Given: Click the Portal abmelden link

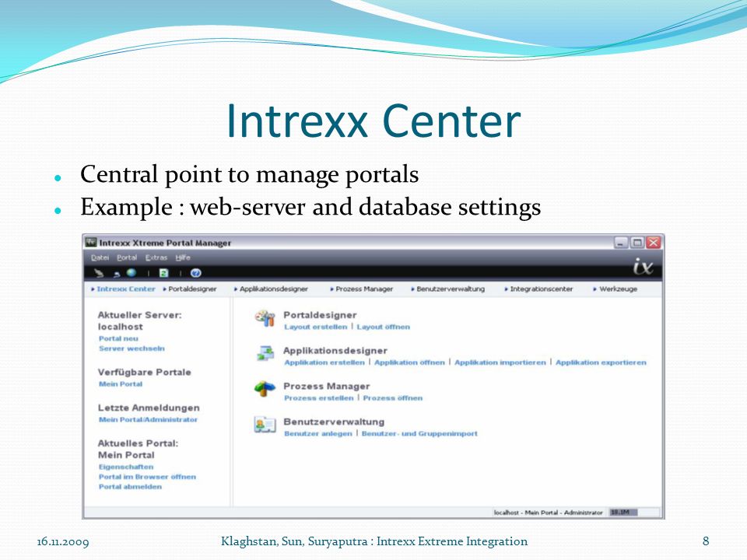Looking at the screenshot, I should (130, 487).
